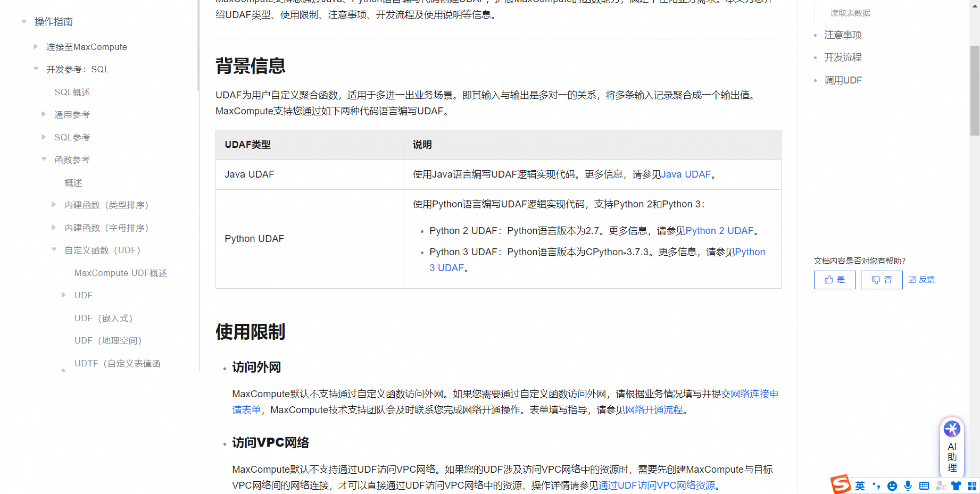Expand the UDF tree node arrow

tap(64, 295)
